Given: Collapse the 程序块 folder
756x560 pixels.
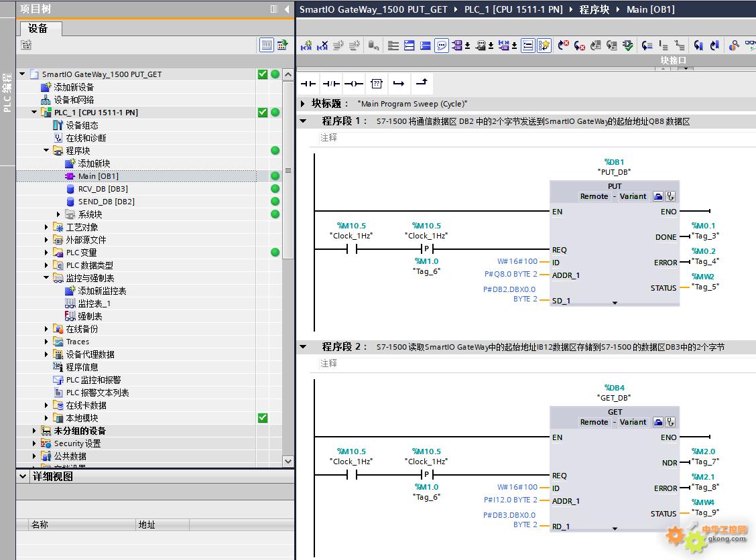Looking at the screenshot, I should click(46, 150).
